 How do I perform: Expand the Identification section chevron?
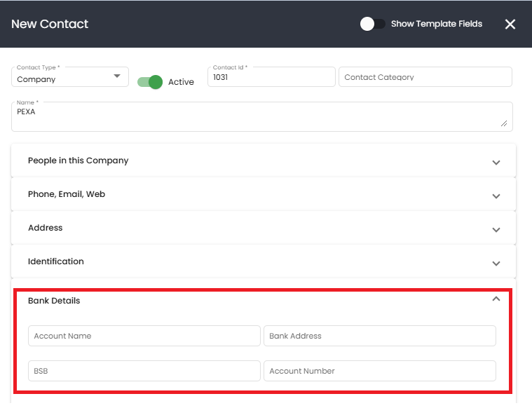(x=496, y=264)
